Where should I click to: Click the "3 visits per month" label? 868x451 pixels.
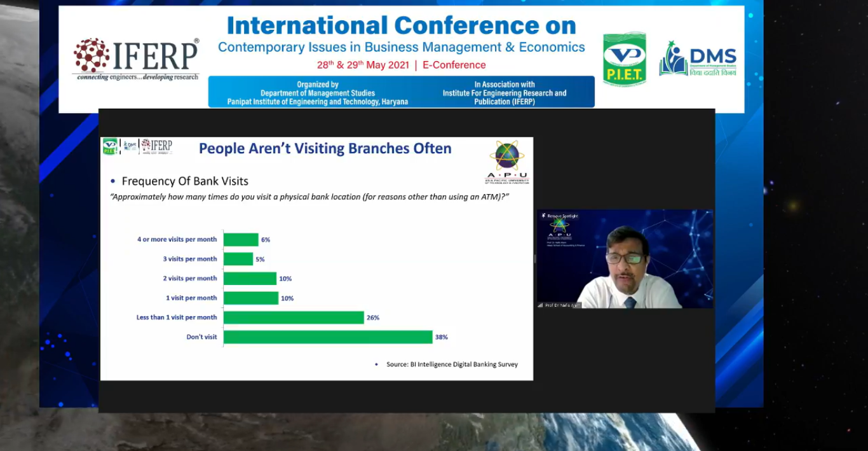(x=189, y=259)
